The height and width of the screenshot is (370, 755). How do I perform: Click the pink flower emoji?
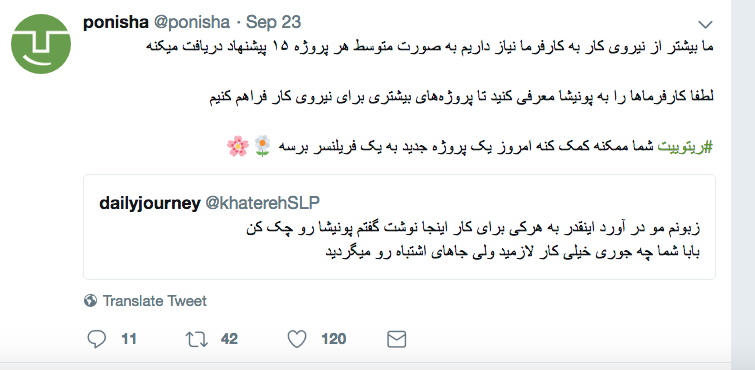coord(238,146)
